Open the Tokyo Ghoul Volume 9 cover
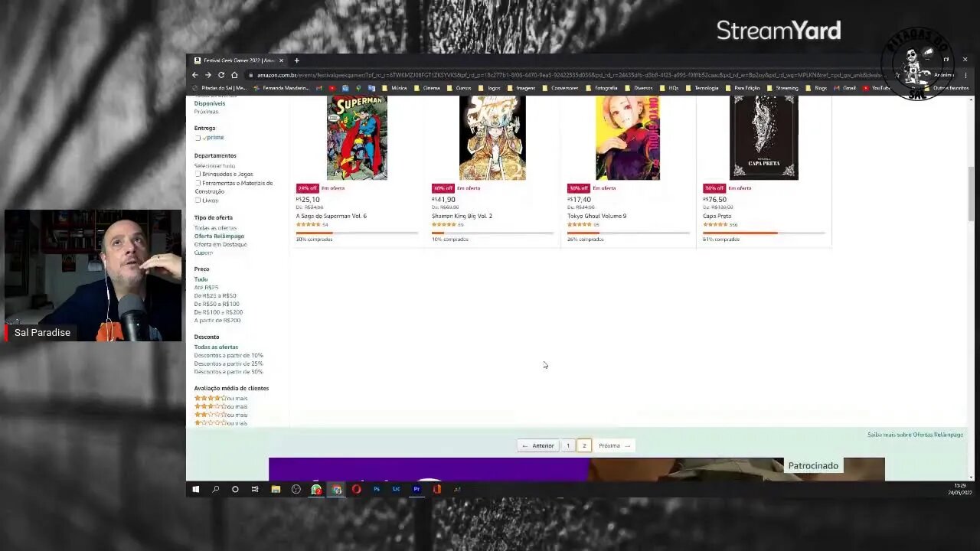Image resolution: width=980 pixels, height=551 pixels. (628, 138)
